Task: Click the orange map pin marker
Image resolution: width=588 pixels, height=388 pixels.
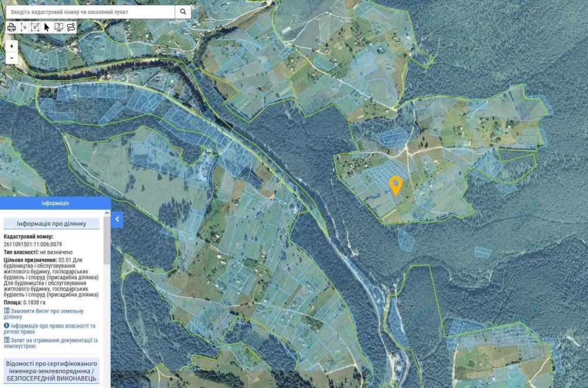Action: (x=396, y=185)
